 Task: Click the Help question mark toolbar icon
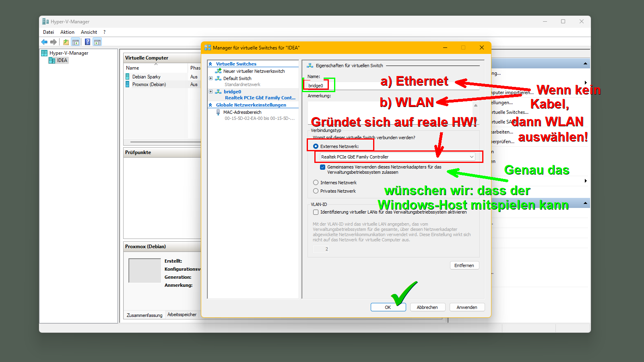click(87, 42)
